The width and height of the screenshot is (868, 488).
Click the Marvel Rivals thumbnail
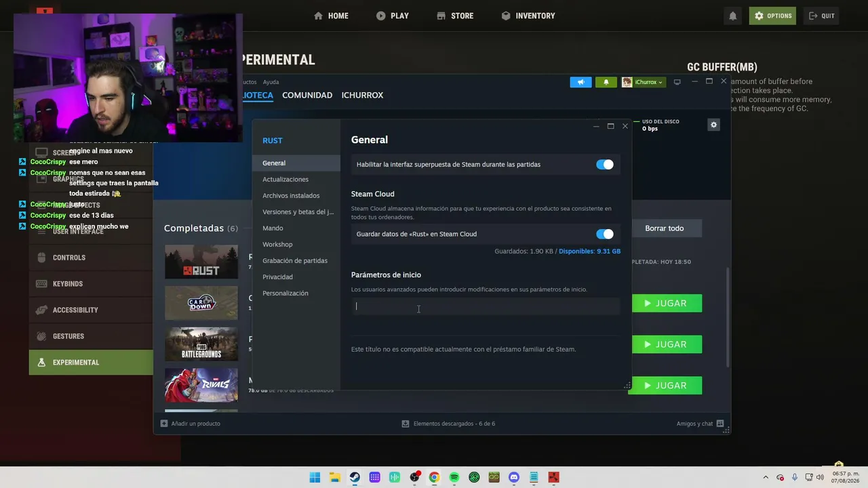tap(201, 385)
